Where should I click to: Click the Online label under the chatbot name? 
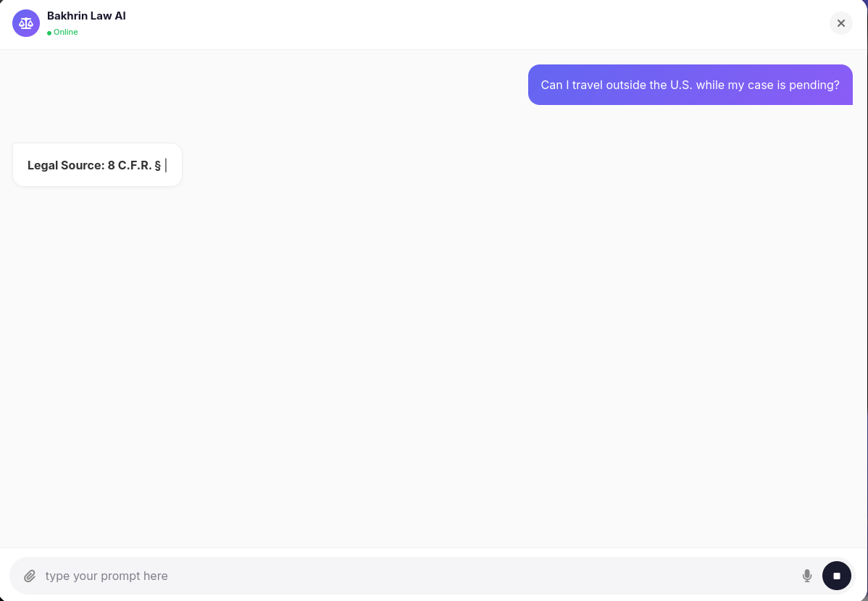pyautogui.click(x=65, y=32)
